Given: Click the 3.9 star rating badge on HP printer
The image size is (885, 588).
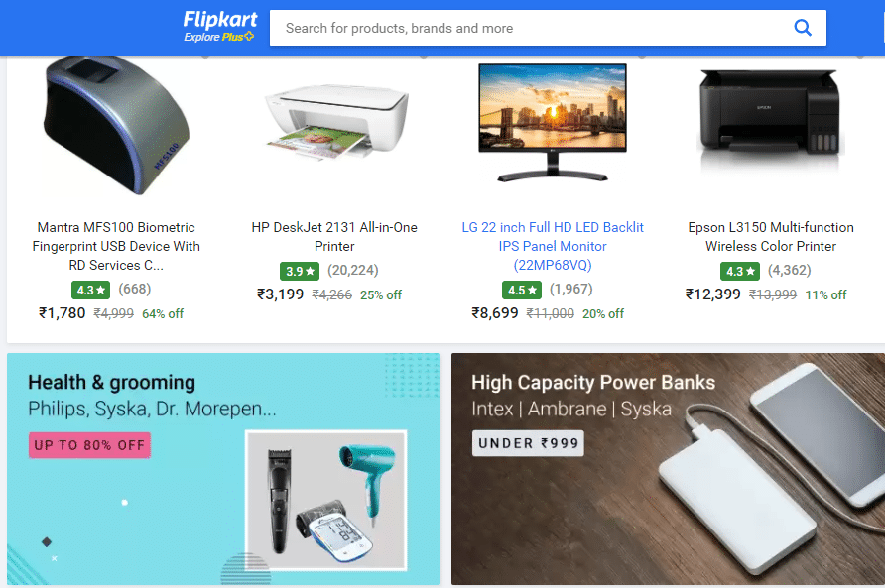Looking at the screenshot, I should 300,271.
